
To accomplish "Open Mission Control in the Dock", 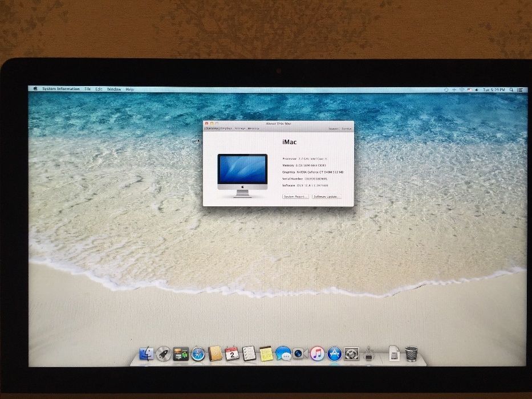I will 181,354.
